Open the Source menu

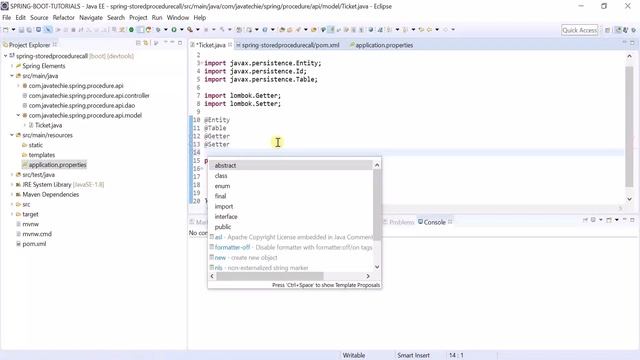39,18
